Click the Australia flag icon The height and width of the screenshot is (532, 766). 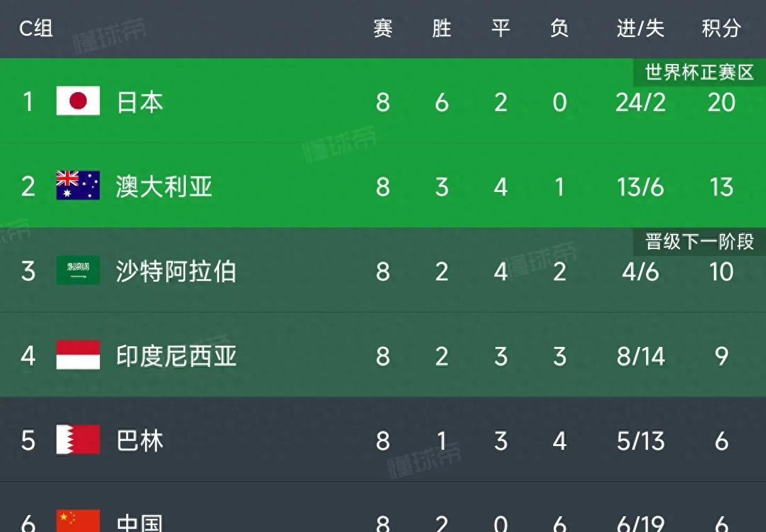point(78,186)
